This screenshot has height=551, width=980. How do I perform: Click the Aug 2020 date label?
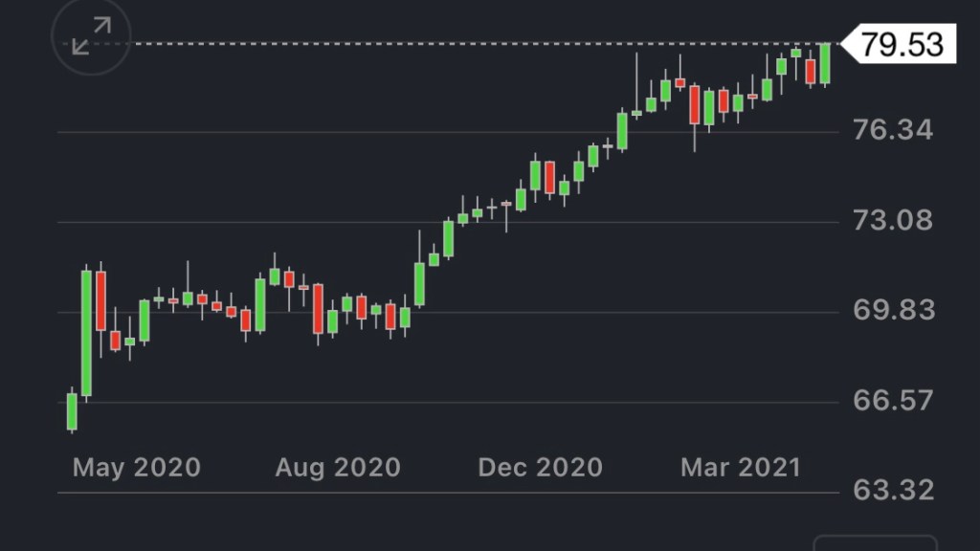(x=337, y=468)
